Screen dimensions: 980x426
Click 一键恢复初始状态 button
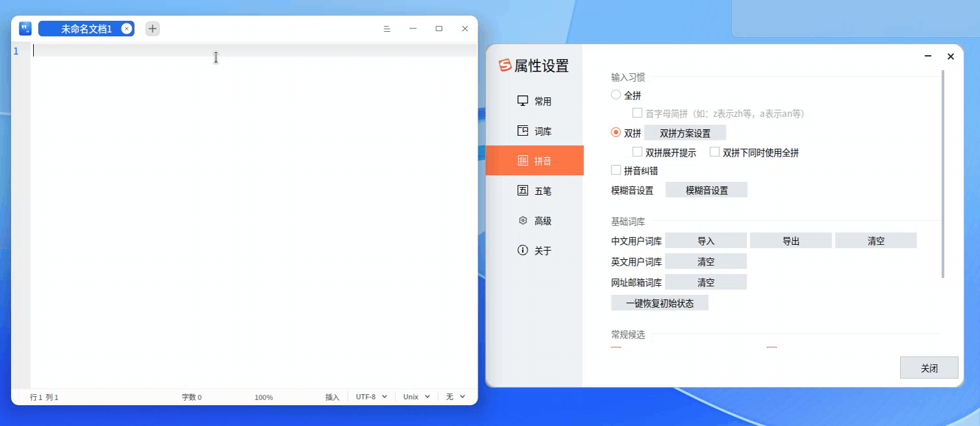coord(660,303)
